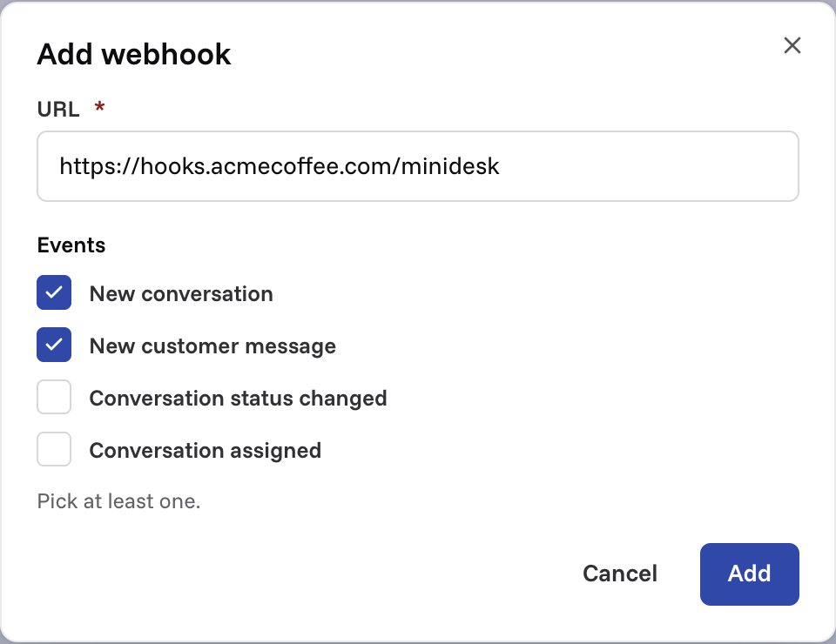Click the Add webhook dialog title
The height and width of the screenshot is (644, 836).
click(x=134, y=54)
